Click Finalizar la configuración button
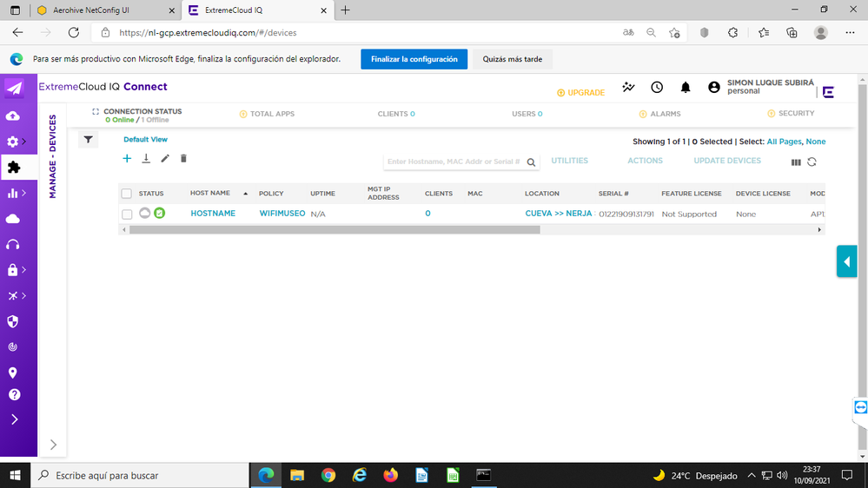Image resolution: width=868 pixels, height=488 pixels. (414, 59)
